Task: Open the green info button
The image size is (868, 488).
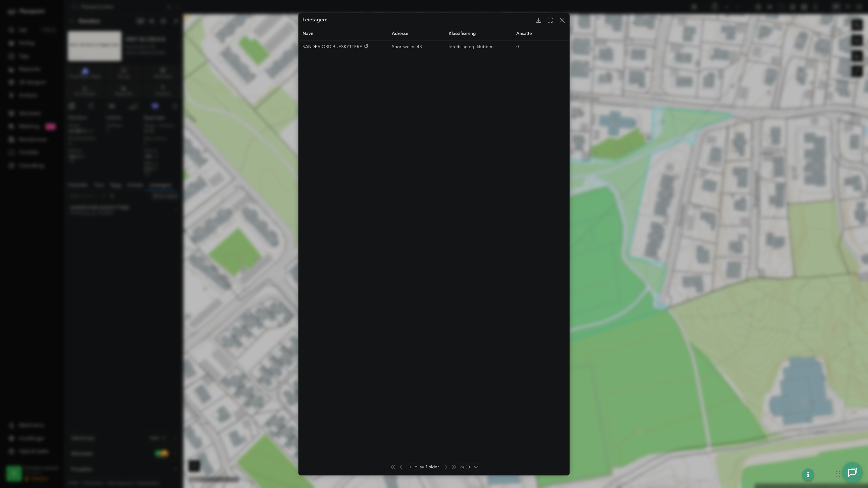Action: [x=808, y=474]
